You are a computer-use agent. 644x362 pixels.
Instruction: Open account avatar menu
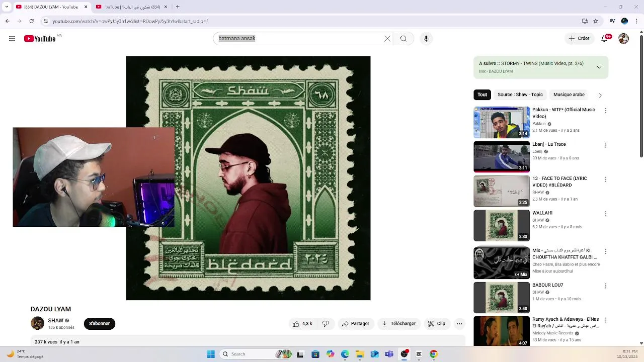[624, 39]
